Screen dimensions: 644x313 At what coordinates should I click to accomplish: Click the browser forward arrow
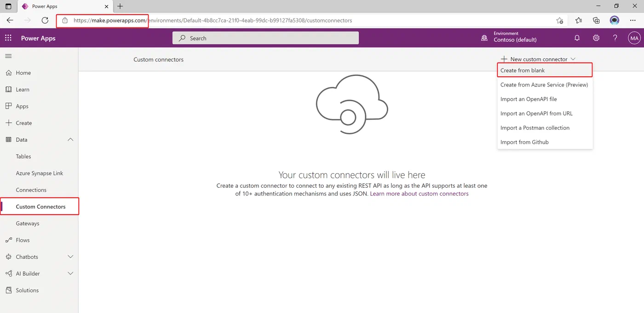28,20
